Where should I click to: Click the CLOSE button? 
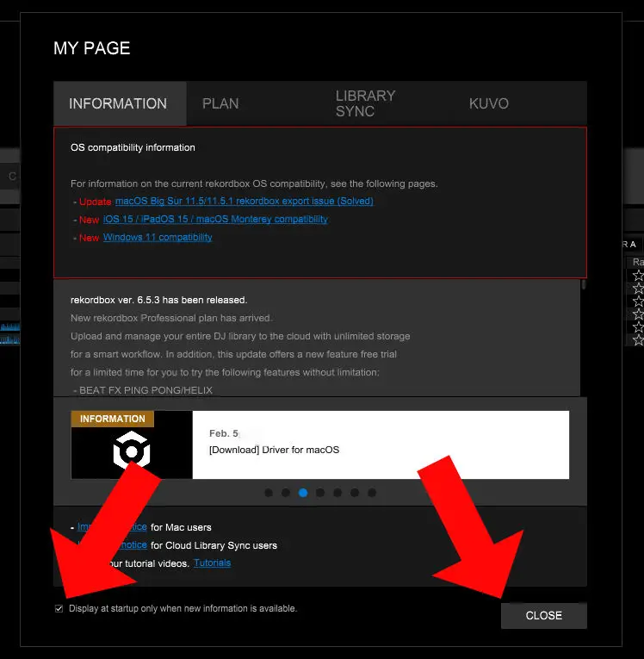543,616
